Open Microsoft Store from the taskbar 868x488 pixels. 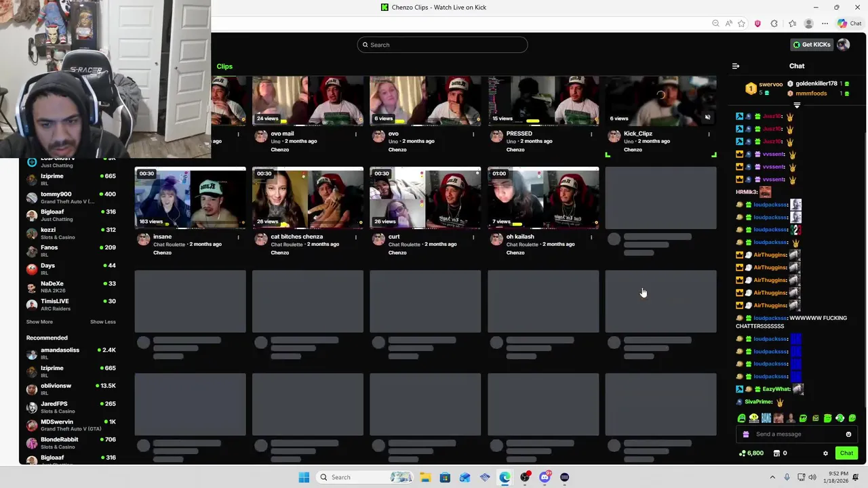[x=445, y=477]
